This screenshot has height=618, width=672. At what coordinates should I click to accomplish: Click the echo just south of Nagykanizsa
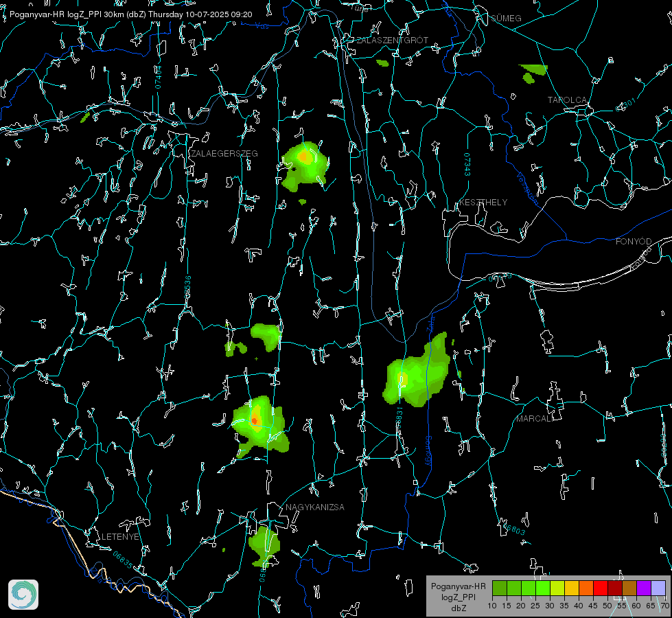click(x=265, y=545)
